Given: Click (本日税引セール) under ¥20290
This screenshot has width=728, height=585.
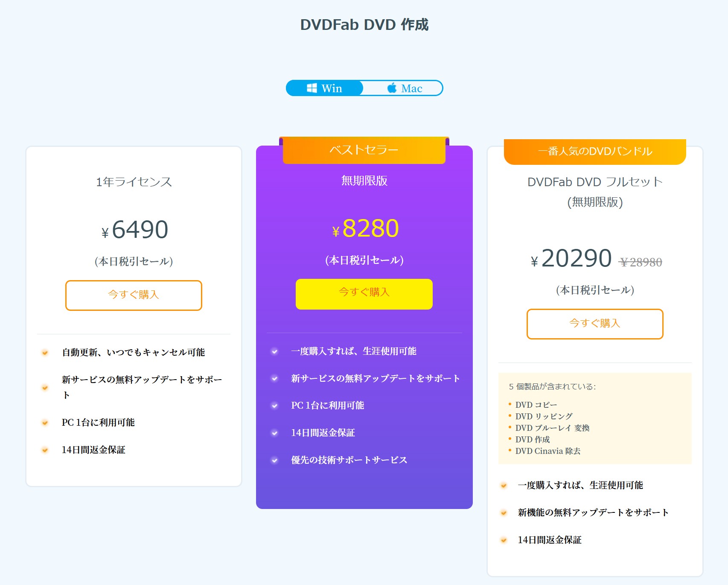Looking at the screenshot, I should 595,290.
